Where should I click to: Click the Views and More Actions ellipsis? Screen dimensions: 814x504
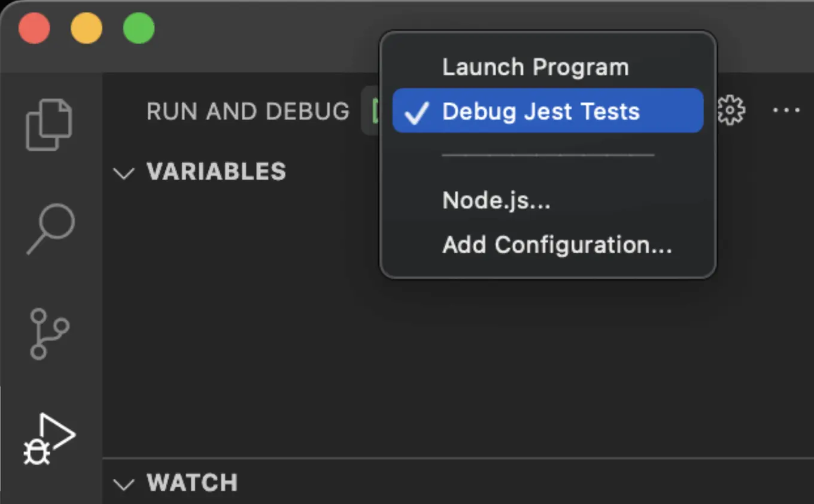pos(787,110)
